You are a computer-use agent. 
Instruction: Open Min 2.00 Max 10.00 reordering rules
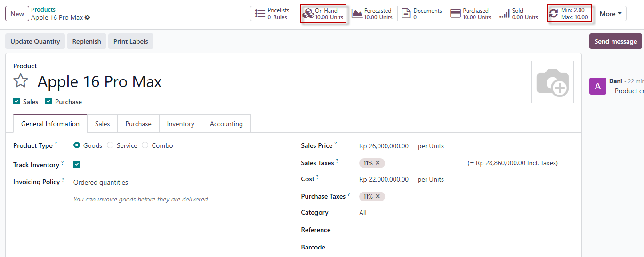click(570, 14)
